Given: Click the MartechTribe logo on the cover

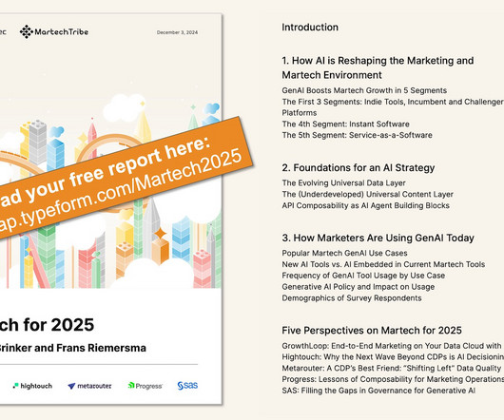Looking at the screenshot, I should [x=54, y=31].
